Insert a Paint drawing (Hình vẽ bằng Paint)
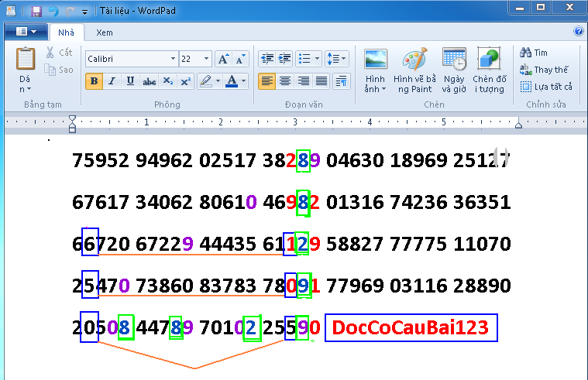 pyautogui.click(x=415, y=70)
